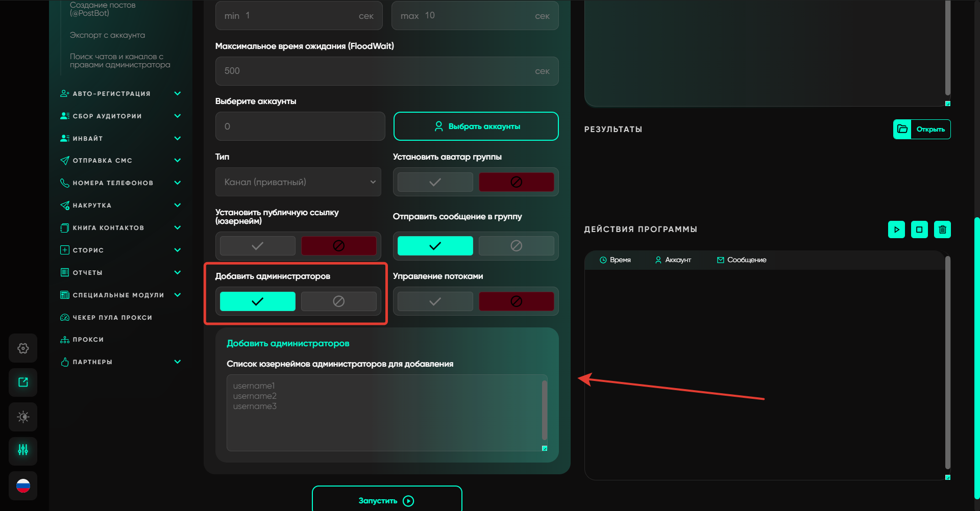This screenshot has height=511, width=980.
Task: Click the external link export icon
Action: tap(23, 382)
